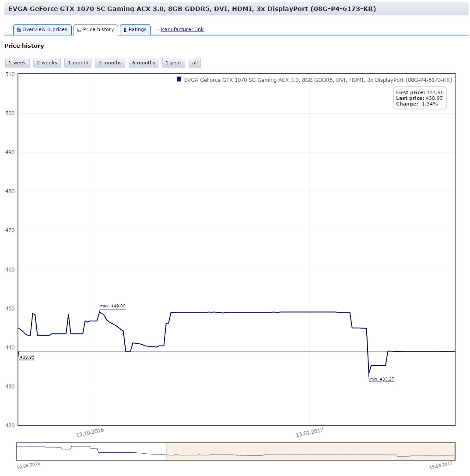Click the 430 y-axis label

point(10,386)
